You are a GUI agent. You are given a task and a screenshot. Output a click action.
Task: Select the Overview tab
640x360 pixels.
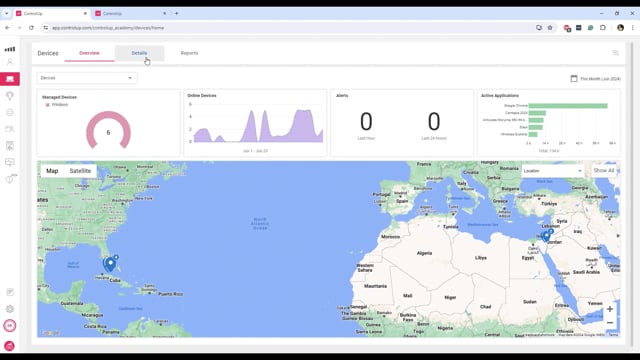[x=89, y=53]
